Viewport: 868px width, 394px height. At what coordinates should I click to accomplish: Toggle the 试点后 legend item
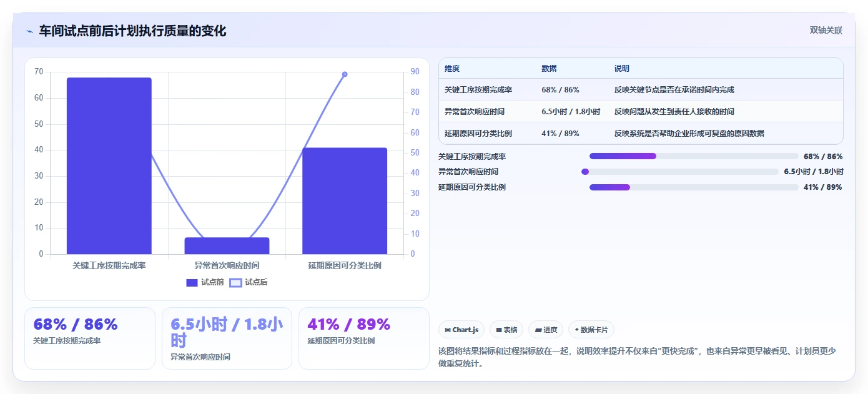(249, 282)
